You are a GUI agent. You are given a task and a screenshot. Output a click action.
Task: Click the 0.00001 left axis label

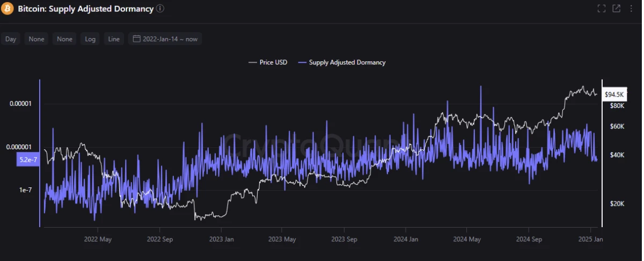point(21,104)
